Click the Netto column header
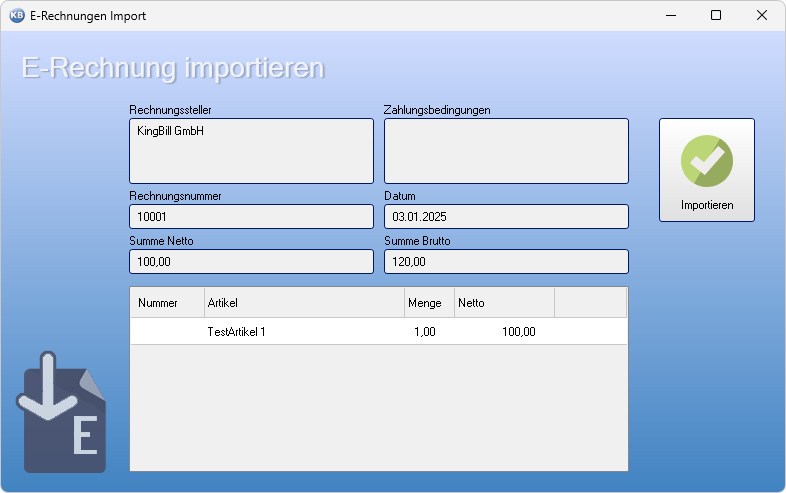This screenshot has height=493, width=786. 504,302
